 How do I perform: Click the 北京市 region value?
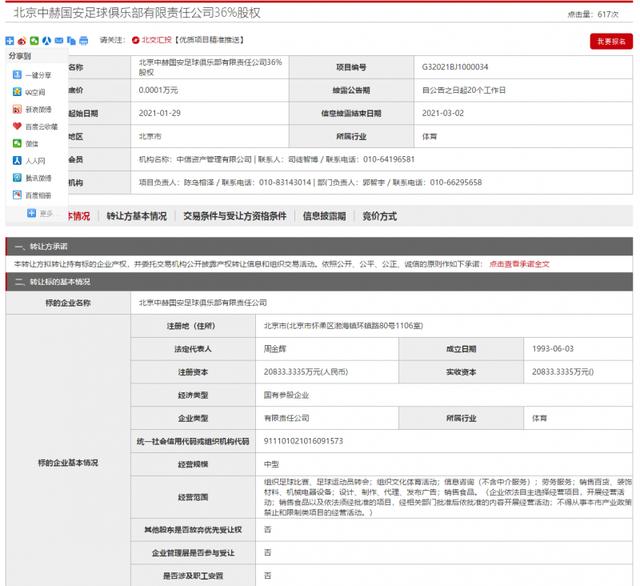click(150, 136)
